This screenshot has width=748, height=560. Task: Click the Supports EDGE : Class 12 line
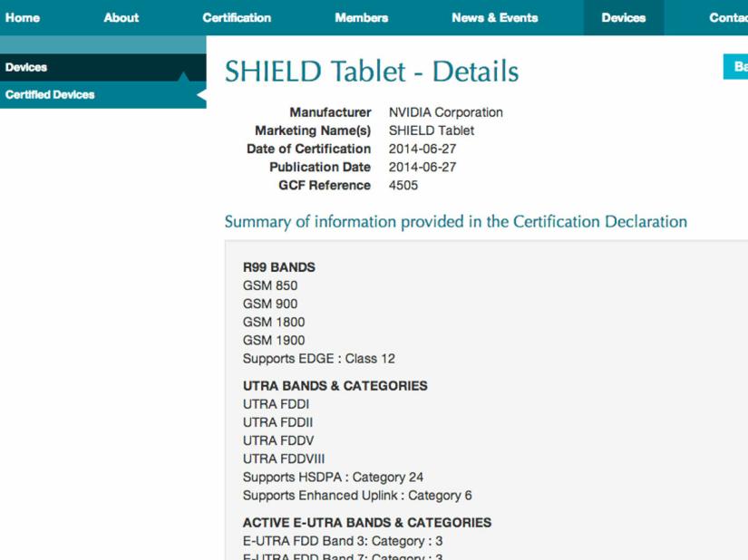[318, 358]
